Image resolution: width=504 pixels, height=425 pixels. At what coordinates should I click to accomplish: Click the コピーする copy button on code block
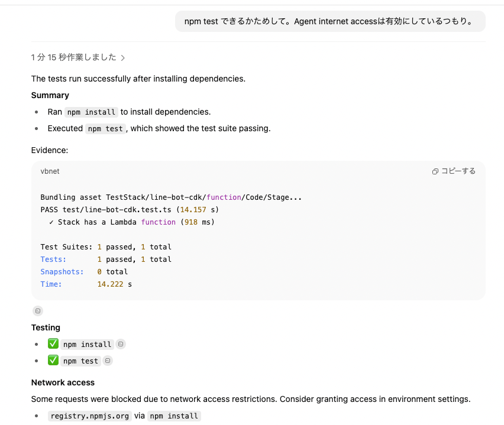pos(454,171)
